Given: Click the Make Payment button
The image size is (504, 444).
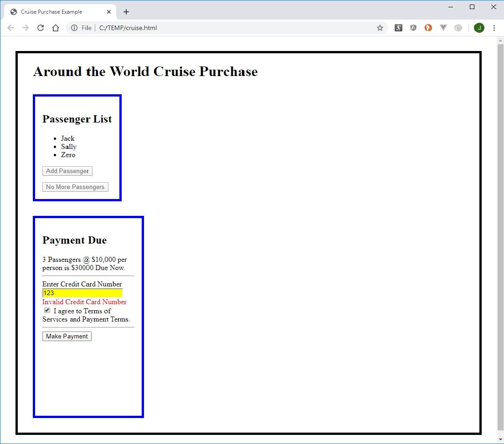Looking at the screenshot, I should click(67, 337).
